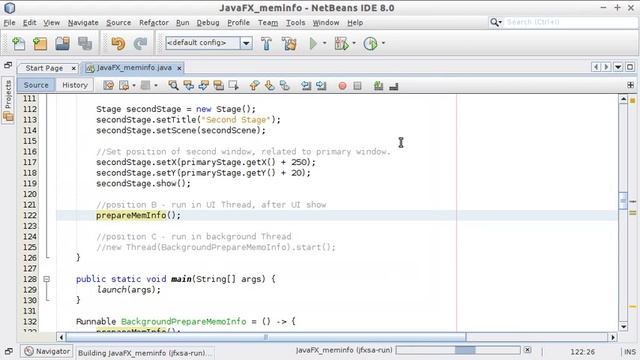
Task: Open the Refactor menu
Action: pos(153,23)
